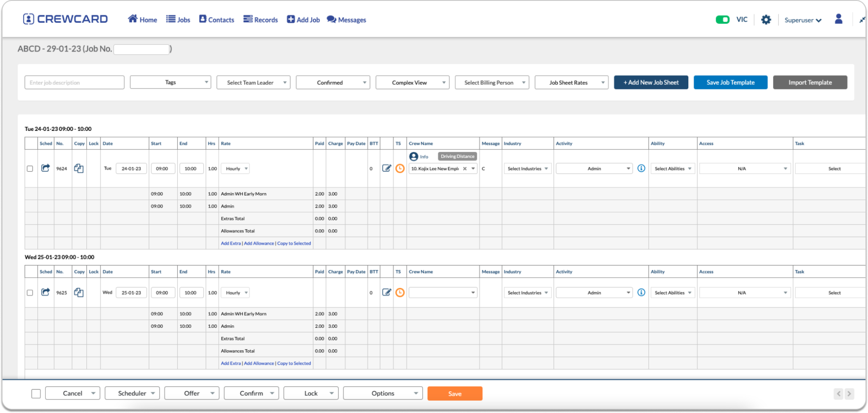Open the settings gear in the top bar
868x413 pixels.
point(766,20)
